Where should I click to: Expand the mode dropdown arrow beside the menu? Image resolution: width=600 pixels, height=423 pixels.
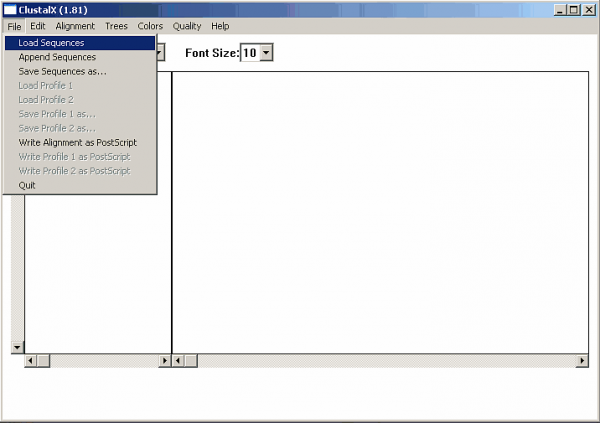[160, 52]
